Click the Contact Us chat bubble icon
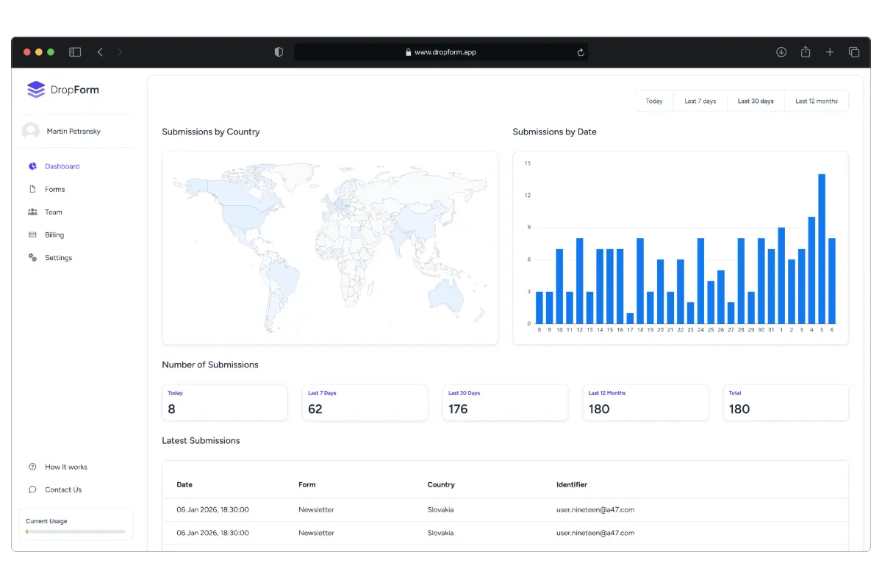 (x=32, y=490)
